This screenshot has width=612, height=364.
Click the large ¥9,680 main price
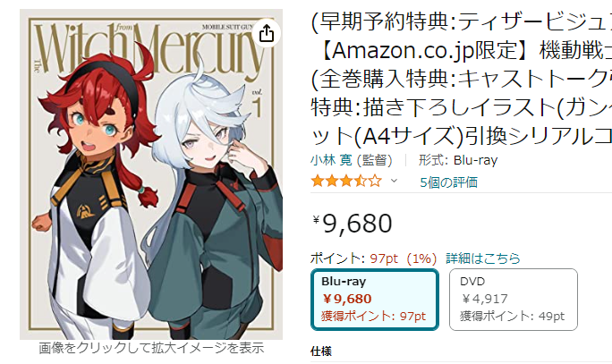[352, 224]
